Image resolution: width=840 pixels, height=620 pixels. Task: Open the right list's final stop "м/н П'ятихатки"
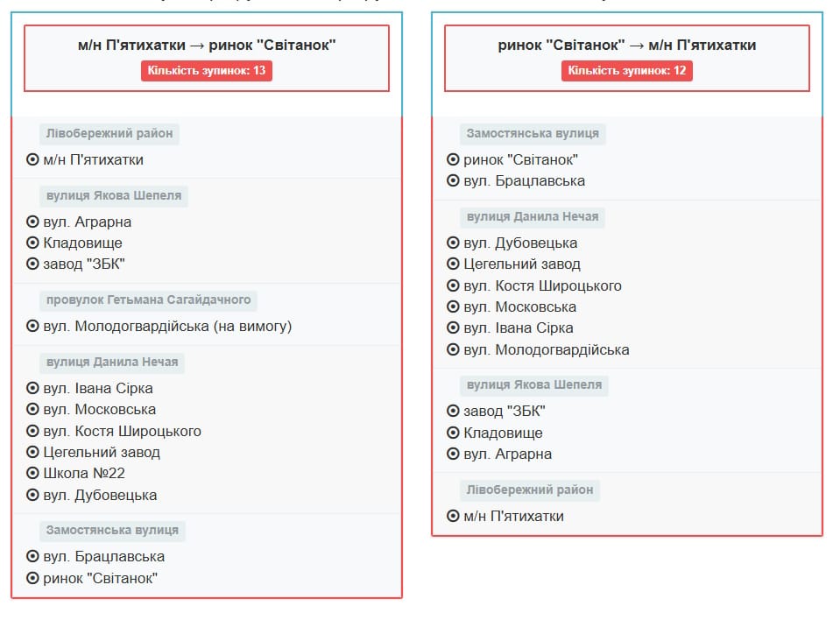513,517
